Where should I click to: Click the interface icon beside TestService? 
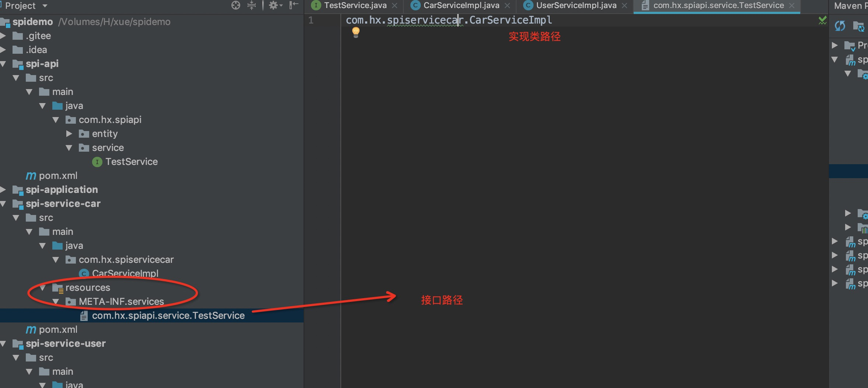(x=97, y=162)
